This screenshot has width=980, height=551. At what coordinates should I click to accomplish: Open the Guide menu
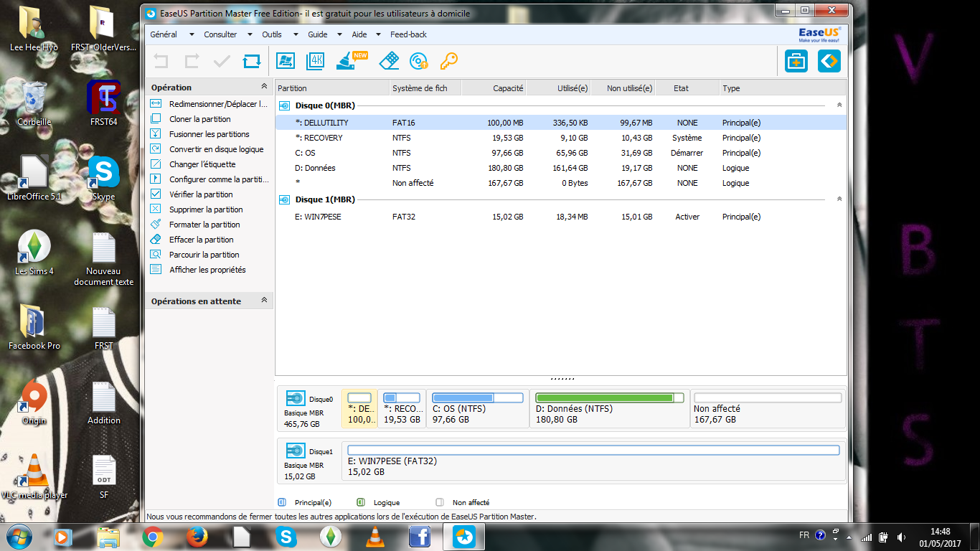point(318,34)
